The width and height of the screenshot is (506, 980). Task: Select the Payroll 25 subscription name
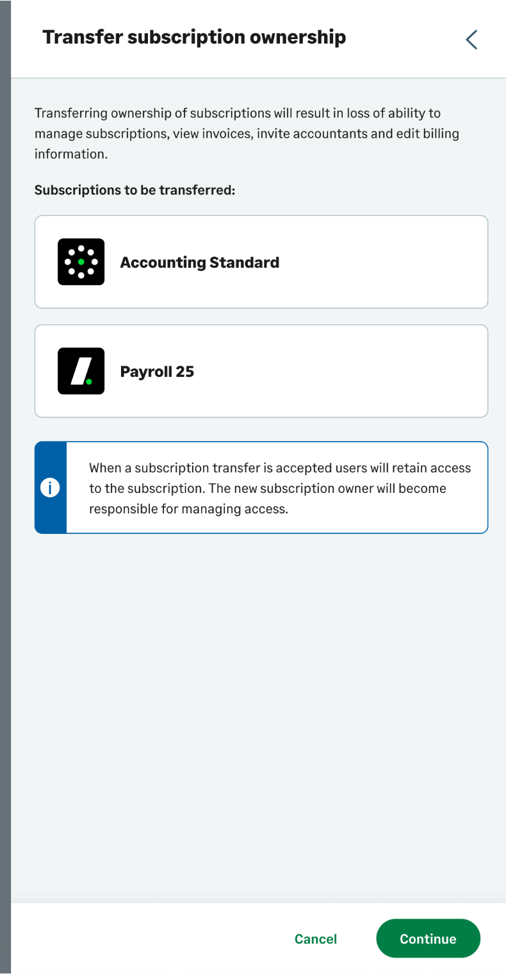[157, 372]
